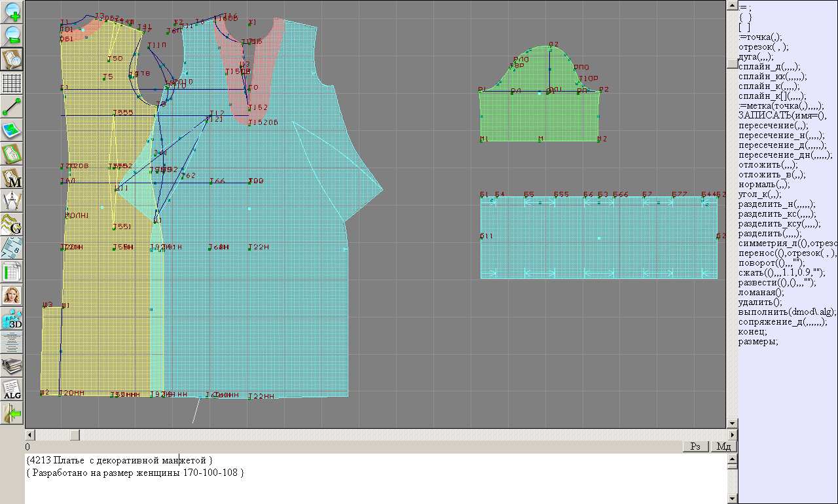Click the horizontal scrollbar thumb under canvas
Image resolution: width=838 pixels, height=504 pixels.
[x=75, y=435]
